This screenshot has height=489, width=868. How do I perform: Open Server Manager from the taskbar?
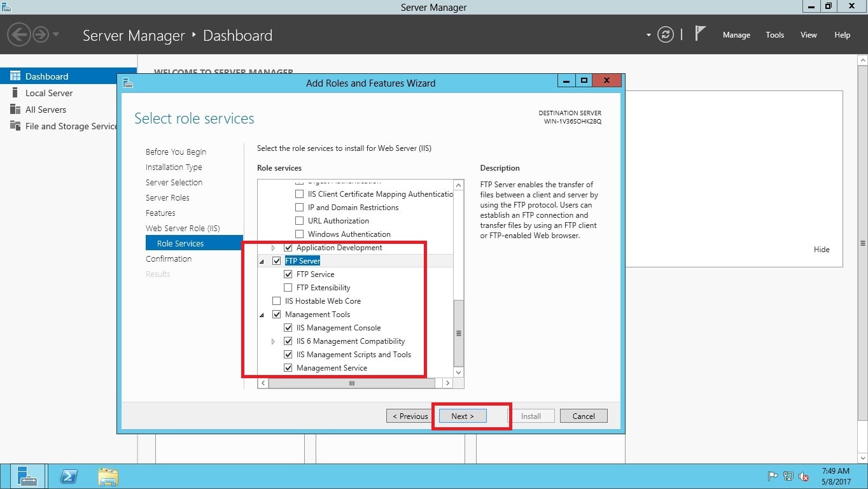click(27, 476)
